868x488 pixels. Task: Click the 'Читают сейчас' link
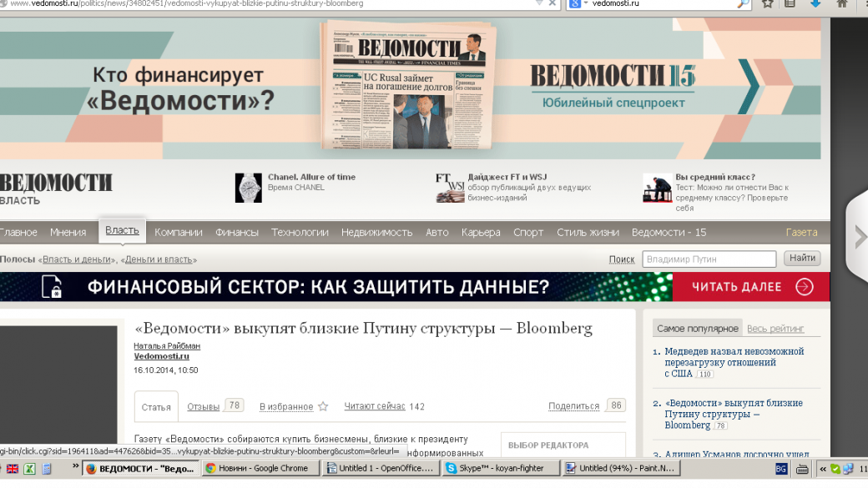pyautogui.click(x=375, y=406)
